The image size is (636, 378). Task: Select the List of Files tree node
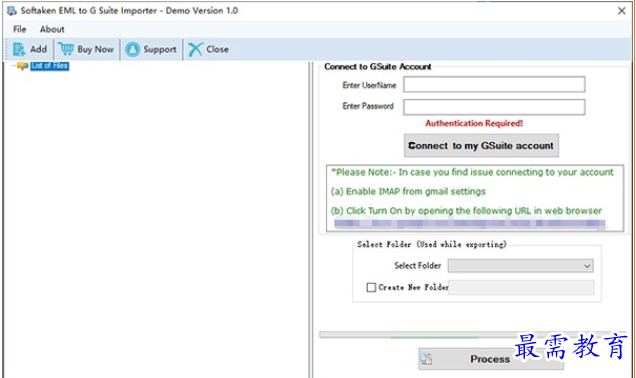(50, 66)
